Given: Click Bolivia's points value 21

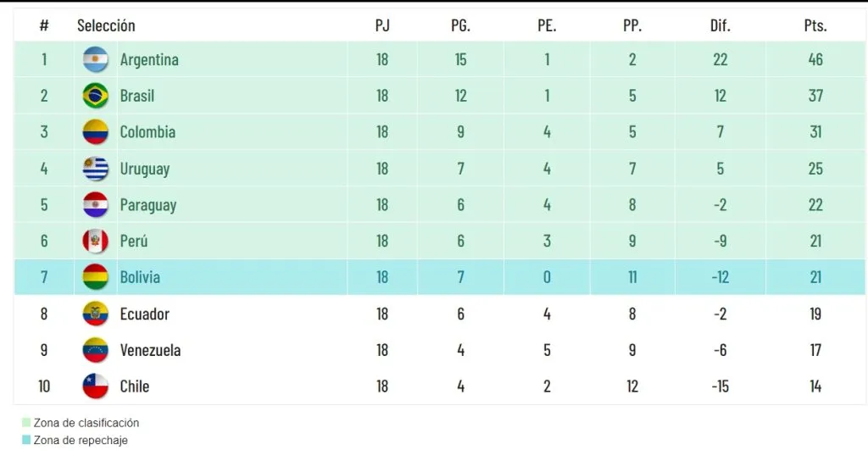Looking at the screenshot, I should point(815,277).
